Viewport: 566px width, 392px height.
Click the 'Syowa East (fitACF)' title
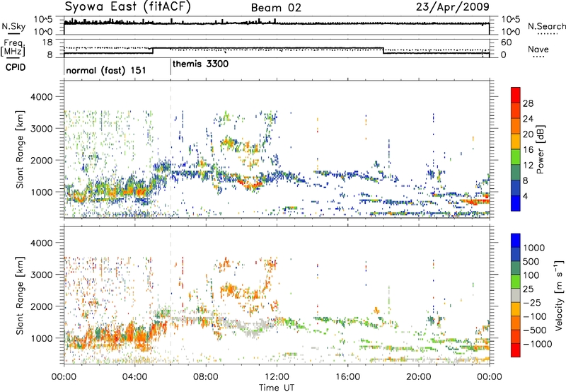click(128, 6)
